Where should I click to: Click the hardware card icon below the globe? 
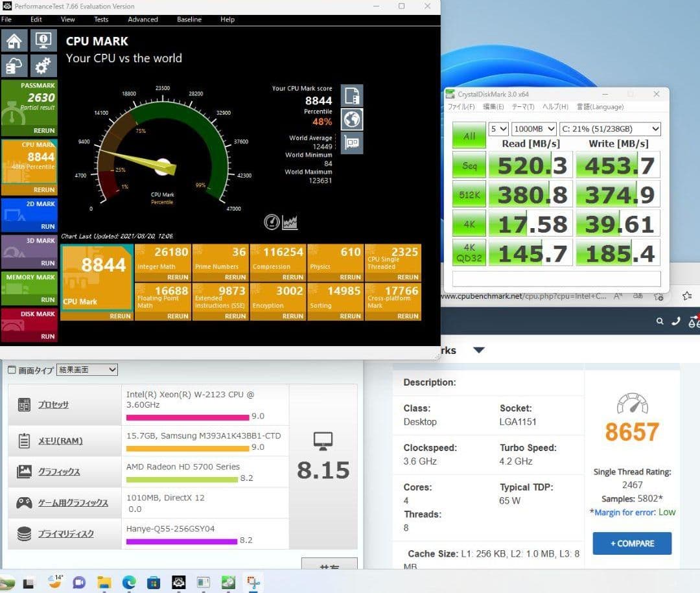tap(351, 143)
